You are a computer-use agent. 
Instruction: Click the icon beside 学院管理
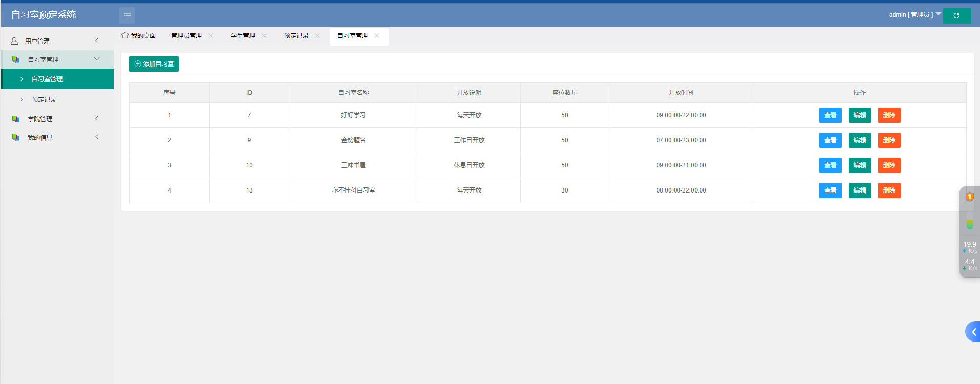[15, 119]
